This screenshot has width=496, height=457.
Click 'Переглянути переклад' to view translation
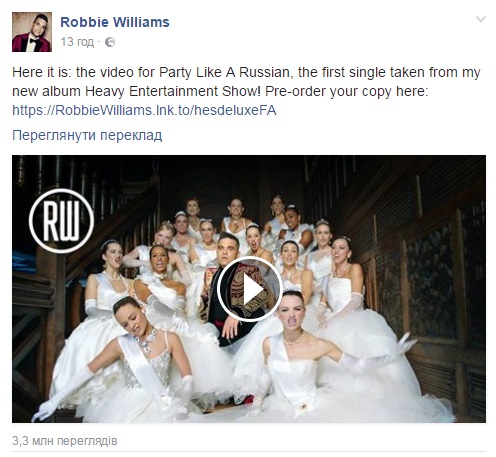tap(87, 135)
